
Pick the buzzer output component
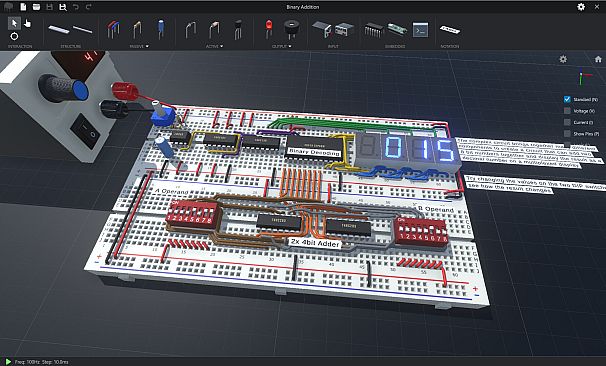(x=291, y=29)
